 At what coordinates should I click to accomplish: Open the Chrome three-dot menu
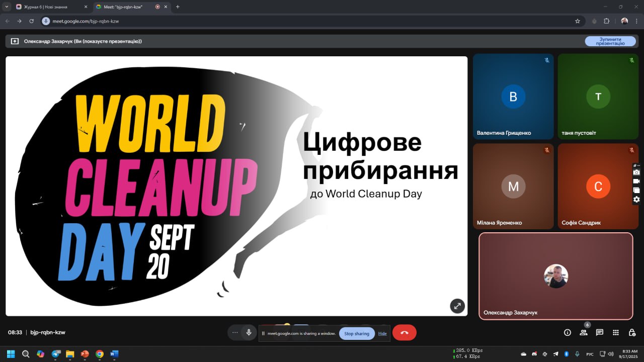636,21
